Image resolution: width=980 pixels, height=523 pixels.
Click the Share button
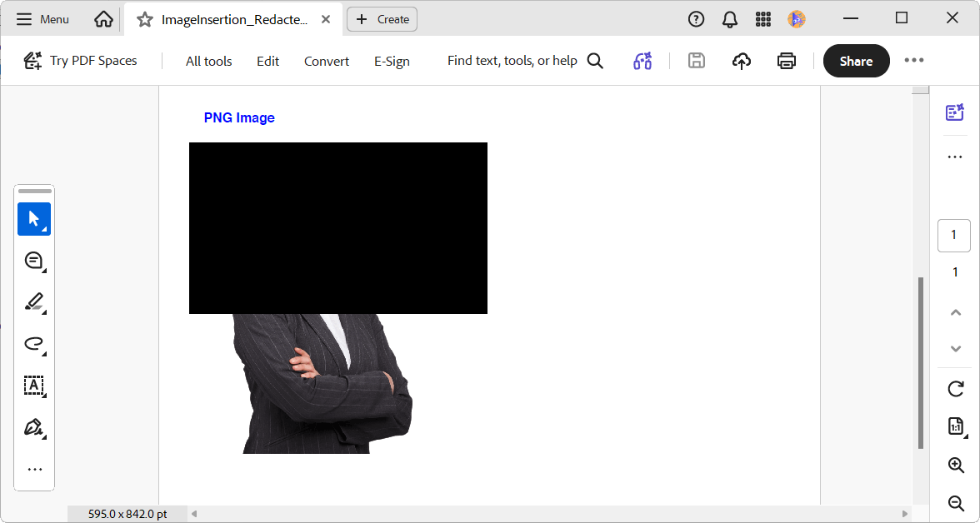pyautogui.click(x=856, y=60)
